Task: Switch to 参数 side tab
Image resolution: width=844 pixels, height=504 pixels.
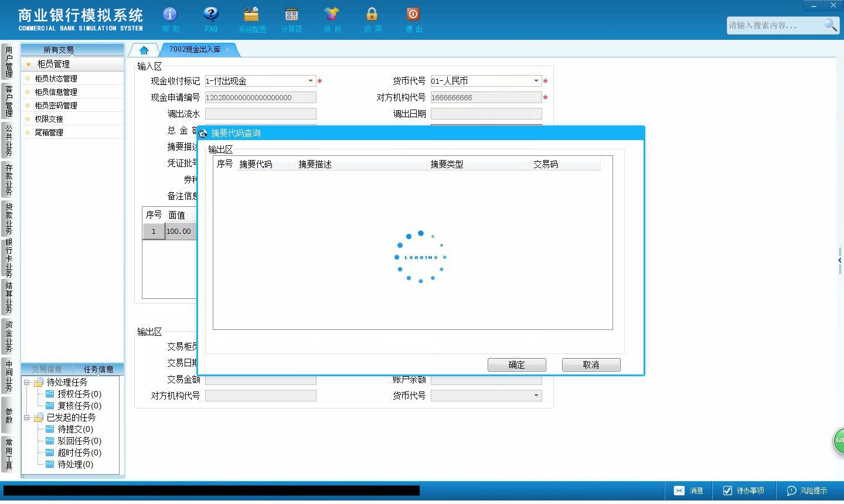Action: [x=9, y=415]
